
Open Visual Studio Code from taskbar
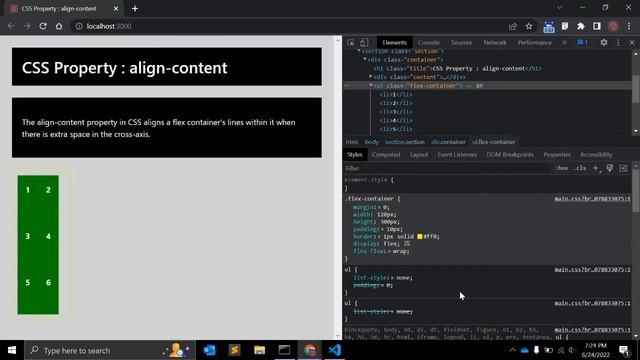334,350
